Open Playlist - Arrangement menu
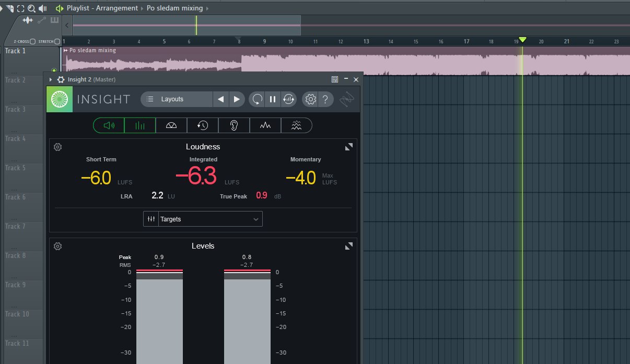630x364 pixels. (102, 8)
